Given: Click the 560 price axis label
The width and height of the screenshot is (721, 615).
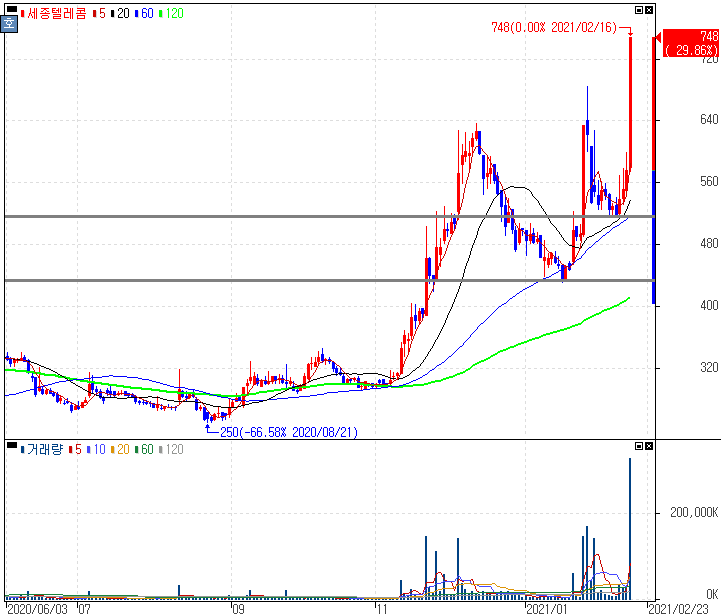Looking at the screenshot, I should click(x=709, y=182).
